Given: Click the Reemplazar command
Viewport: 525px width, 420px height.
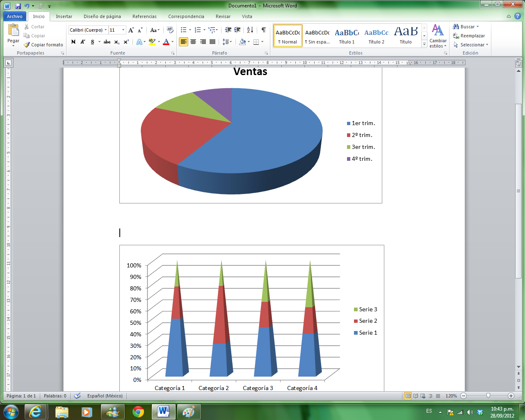Looking at the screenshot, I should [469, 36].
